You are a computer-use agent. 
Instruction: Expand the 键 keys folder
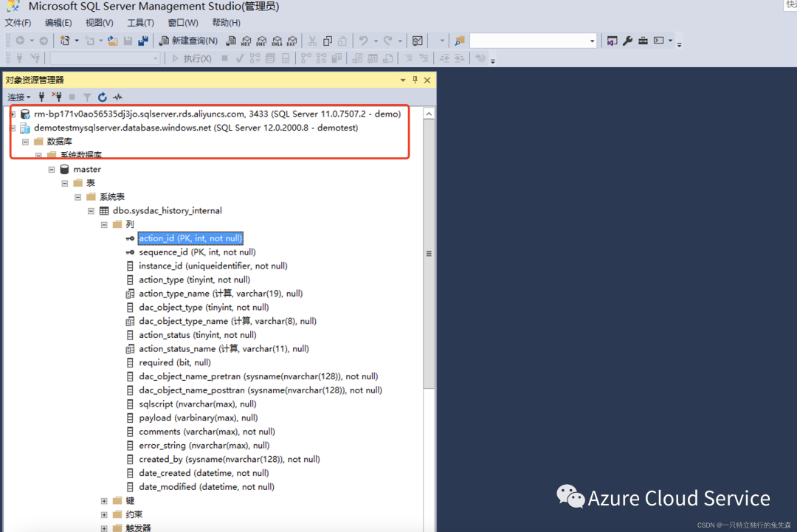point(104,501)
